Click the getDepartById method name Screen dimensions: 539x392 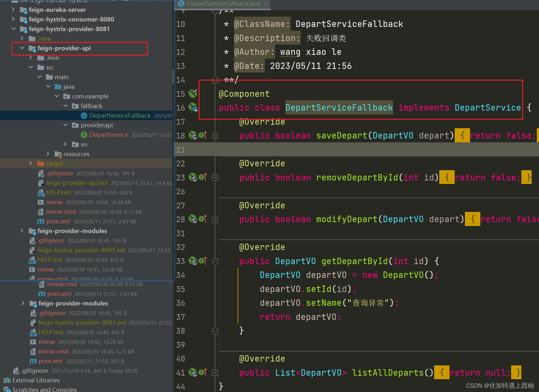[354, 261]
